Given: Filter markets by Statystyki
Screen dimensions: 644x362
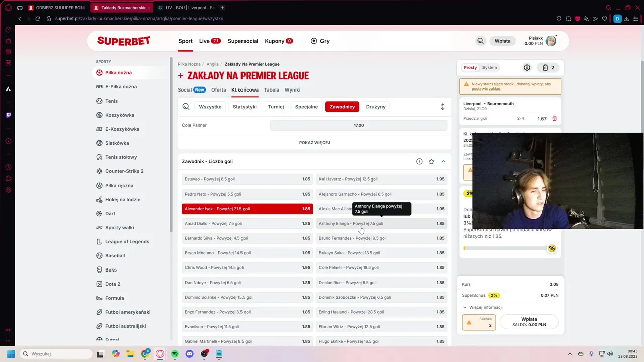Looking at the screenshot, I should (245, 107).
